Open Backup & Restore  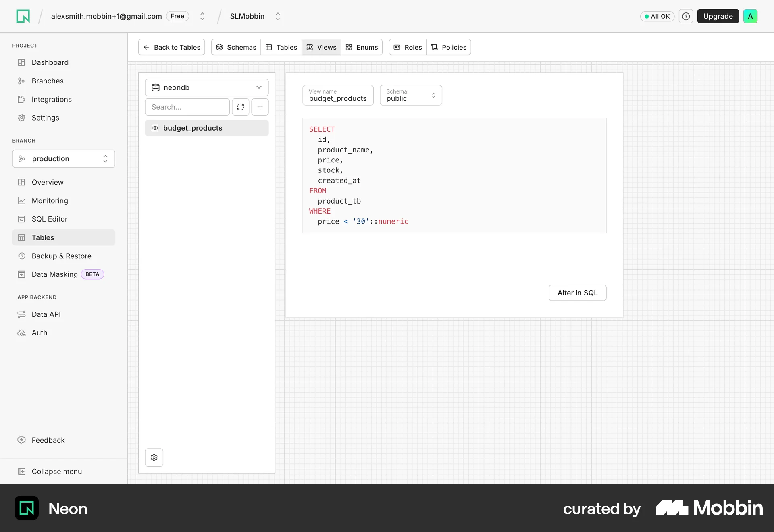[x=64, y=256]
